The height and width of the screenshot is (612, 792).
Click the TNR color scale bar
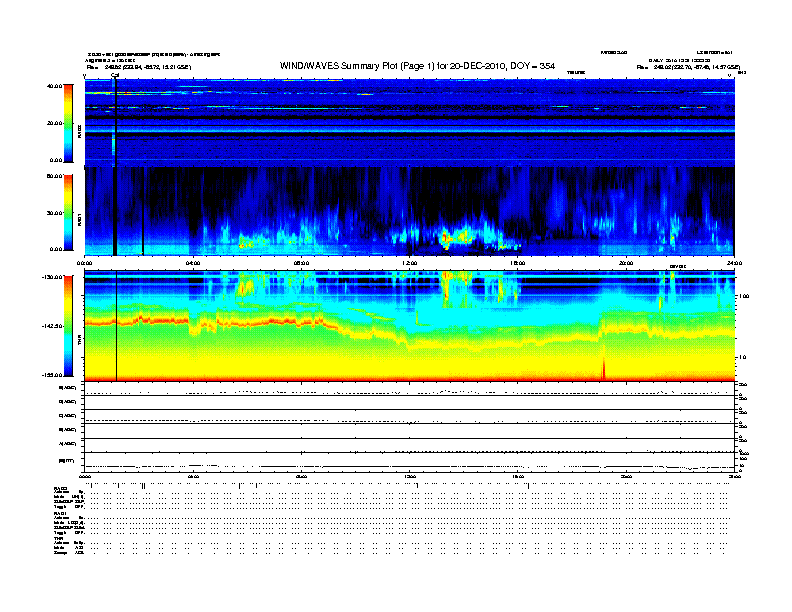68,326
